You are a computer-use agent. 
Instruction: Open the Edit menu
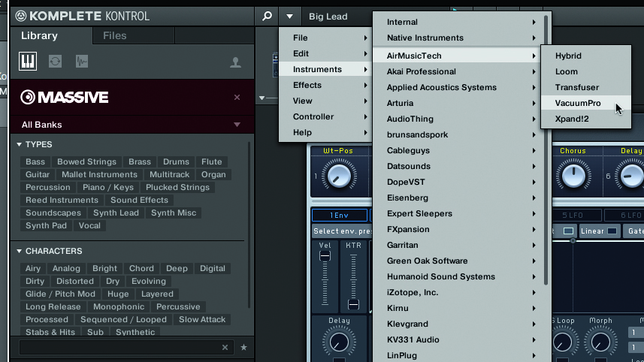326,53
